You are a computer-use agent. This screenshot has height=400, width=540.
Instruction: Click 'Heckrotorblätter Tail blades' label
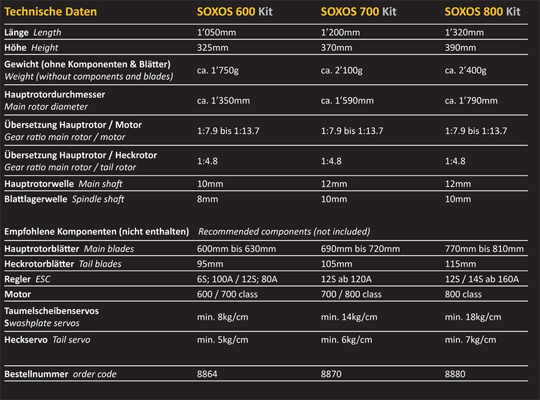coord(63,264)
